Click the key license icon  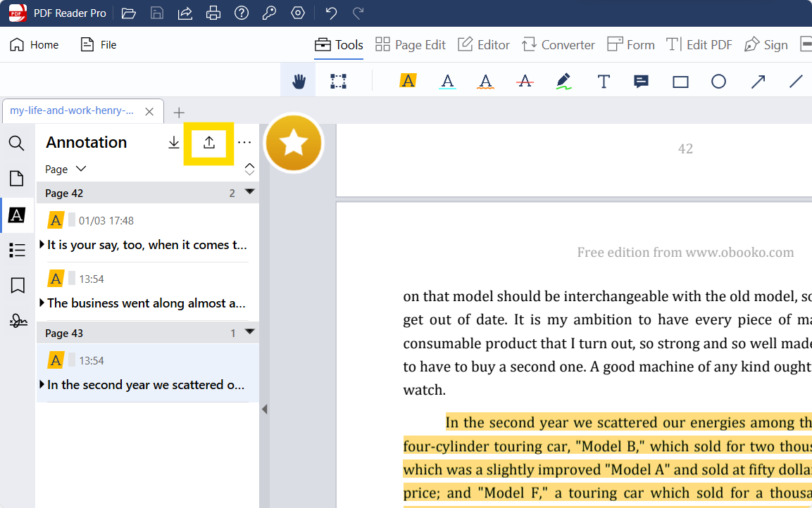pos(269,13)
